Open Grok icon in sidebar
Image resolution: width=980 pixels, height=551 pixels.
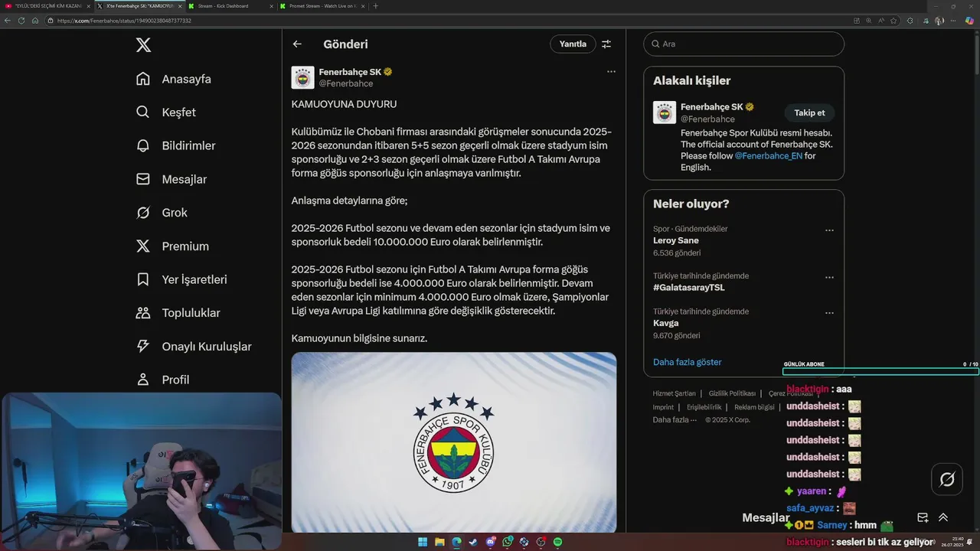[142, 213]
